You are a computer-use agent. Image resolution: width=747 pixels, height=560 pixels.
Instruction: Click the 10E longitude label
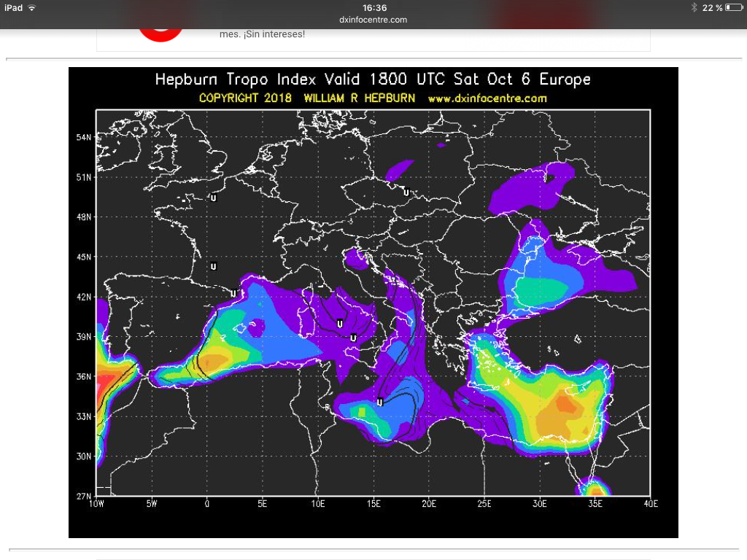pos(318,504)
